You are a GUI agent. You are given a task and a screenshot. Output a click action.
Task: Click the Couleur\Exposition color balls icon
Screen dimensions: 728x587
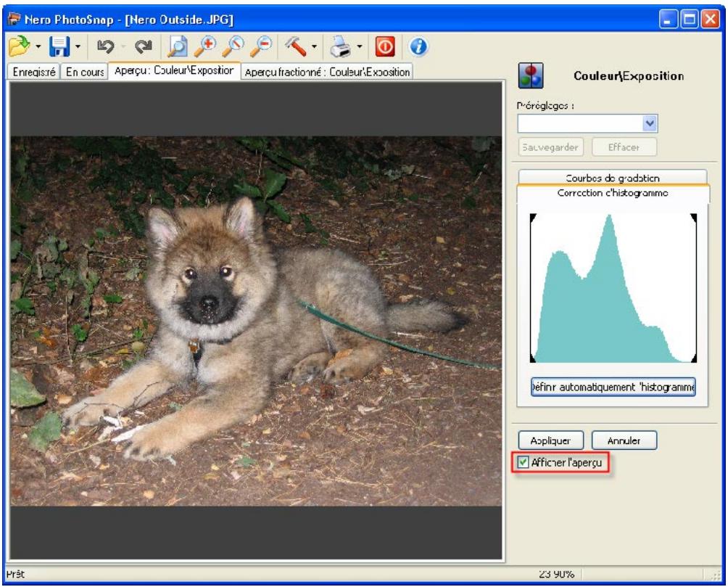tap(531, 75)
